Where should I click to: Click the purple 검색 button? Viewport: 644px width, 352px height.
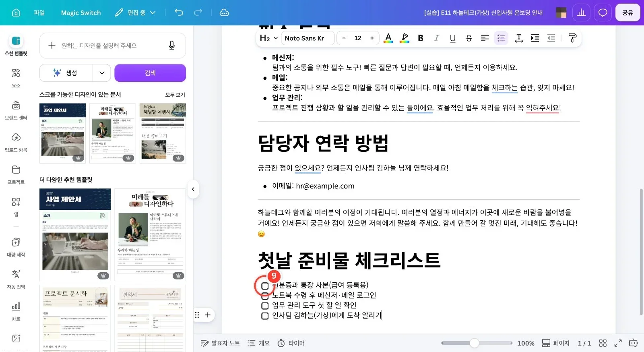[x=150, y=73]
